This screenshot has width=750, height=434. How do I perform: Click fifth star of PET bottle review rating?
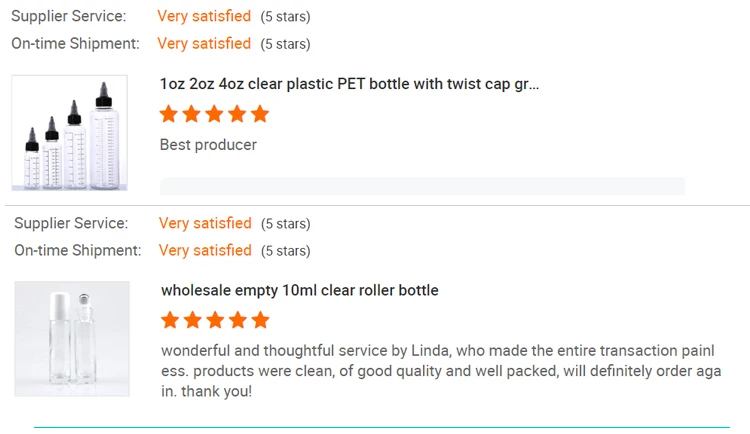click(260, 114)
